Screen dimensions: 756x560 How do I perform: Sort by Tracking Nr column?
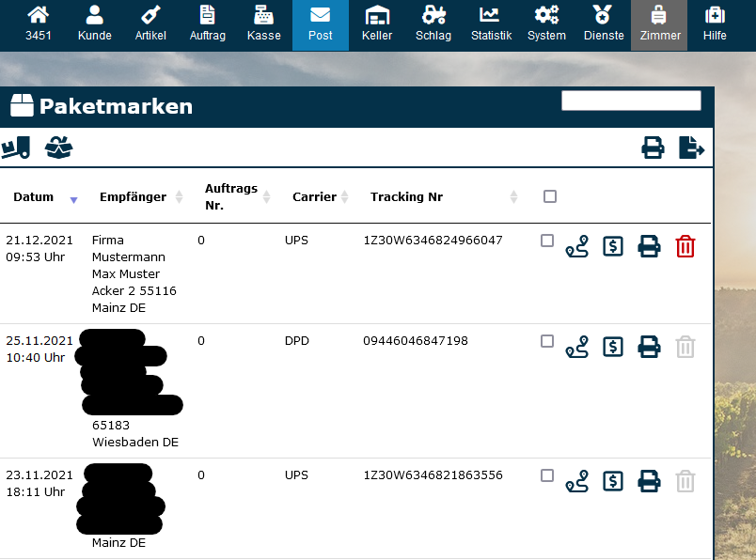click(x=406, y=197)
